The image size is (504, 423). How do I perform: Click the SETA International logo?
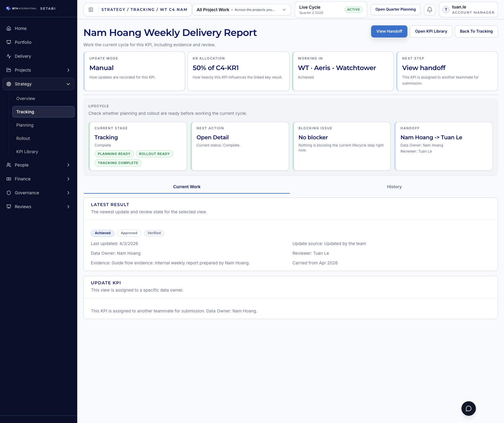(x=21, y=8)
